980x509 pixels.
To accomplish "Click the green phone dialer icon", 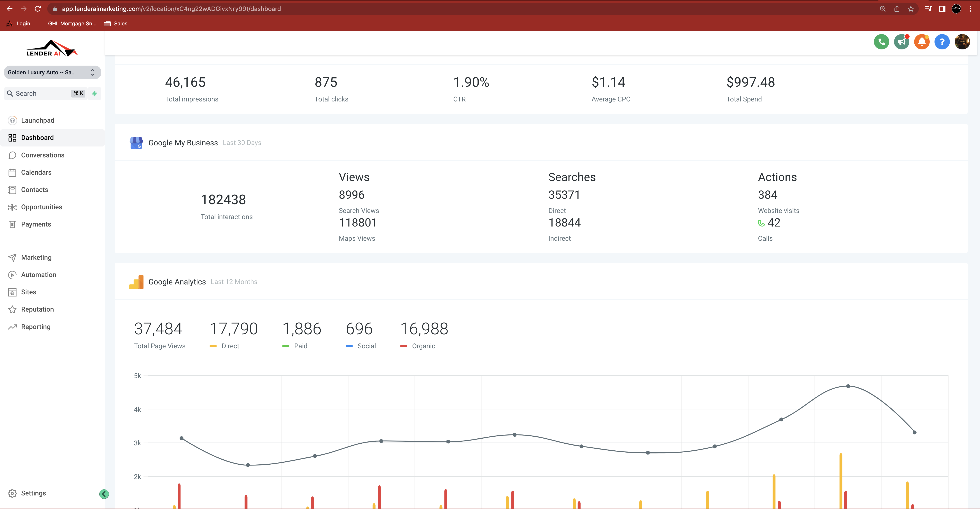I will (x=882, y=42).
